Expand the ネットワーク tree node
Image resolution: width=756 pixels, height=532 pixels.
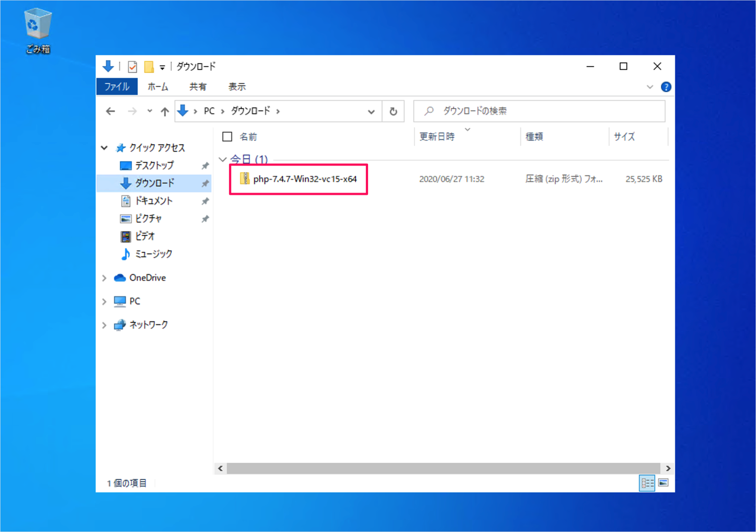104,325
